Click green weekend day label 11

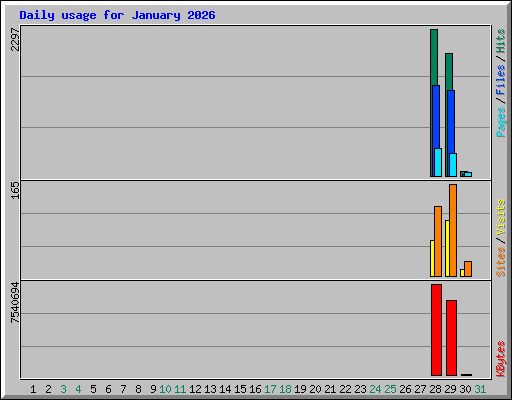point(180,389)
